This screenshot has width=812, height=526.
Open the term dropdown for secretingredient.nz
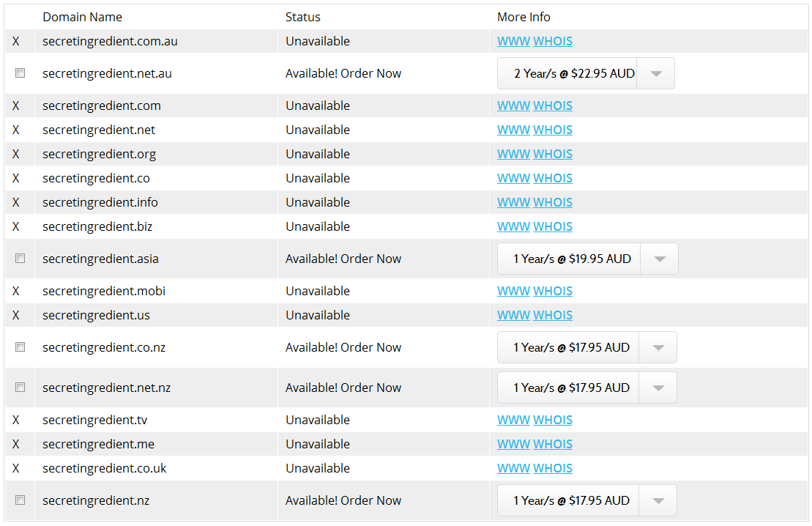(x=658, y=501)
